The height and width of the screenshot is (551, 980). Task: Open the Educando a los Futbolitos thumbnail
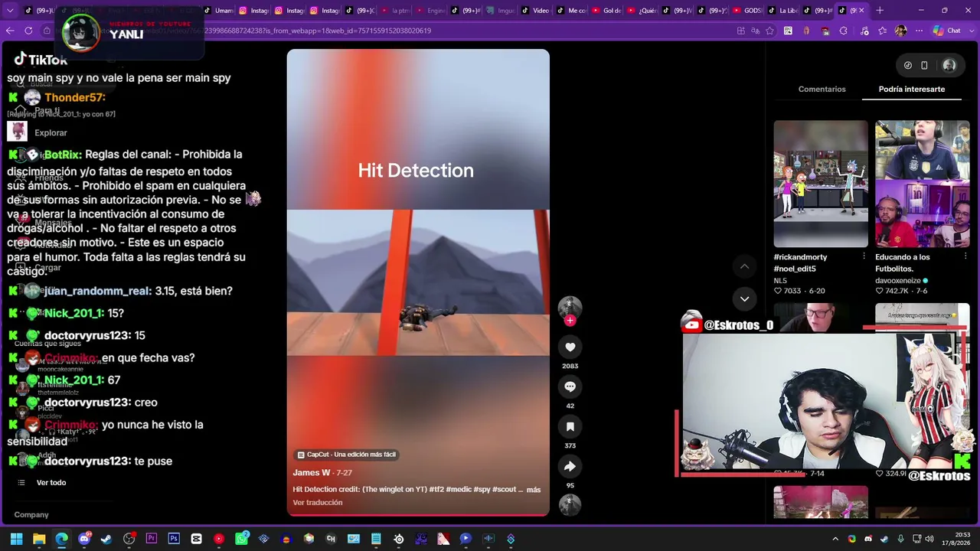(923, 184)
